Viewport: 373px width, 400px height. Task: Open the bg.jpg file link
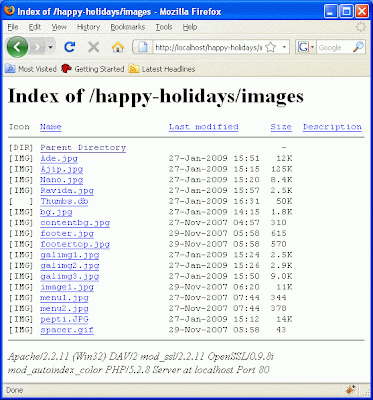(56, 212)
